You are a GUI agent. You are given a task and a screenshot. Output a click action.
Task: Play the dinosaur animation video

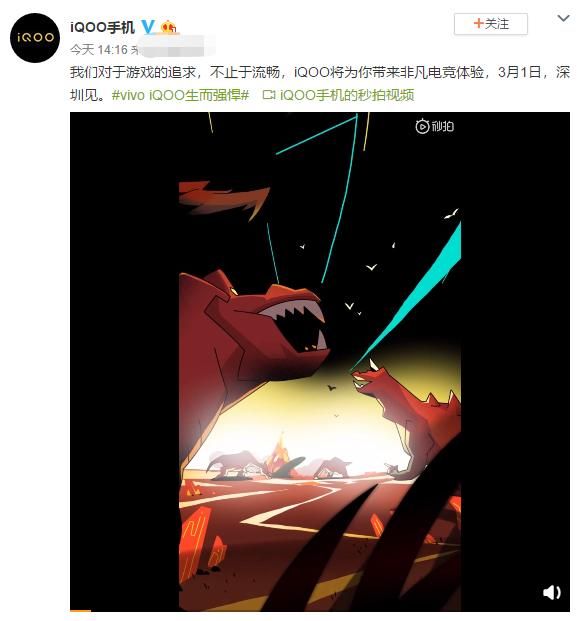(320, 361)
